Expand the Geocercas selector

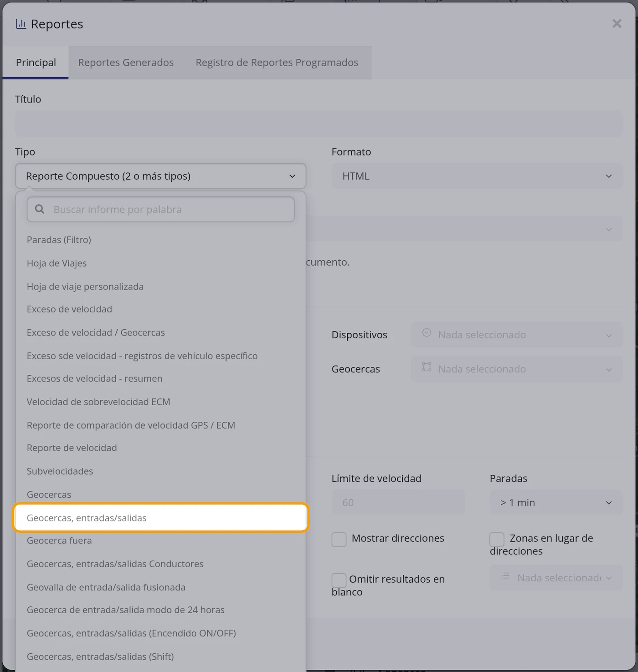click(517, 369)
